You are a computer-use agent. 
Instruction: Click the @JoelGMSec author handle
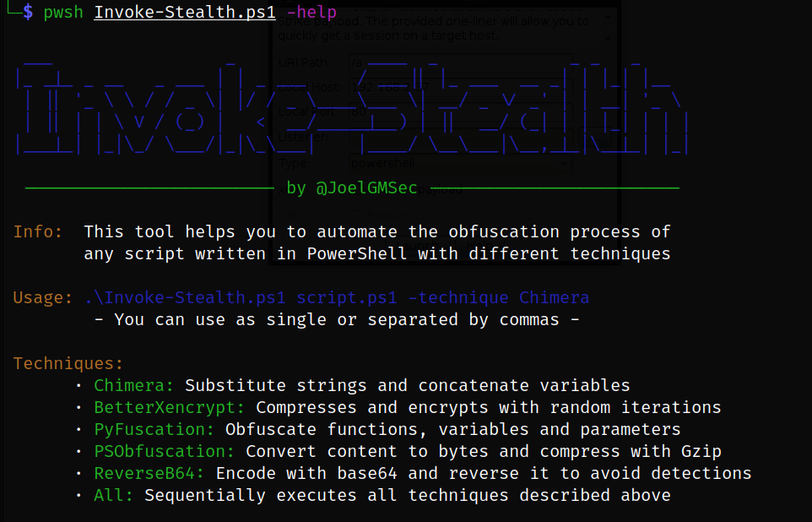(x=366, y=188)
